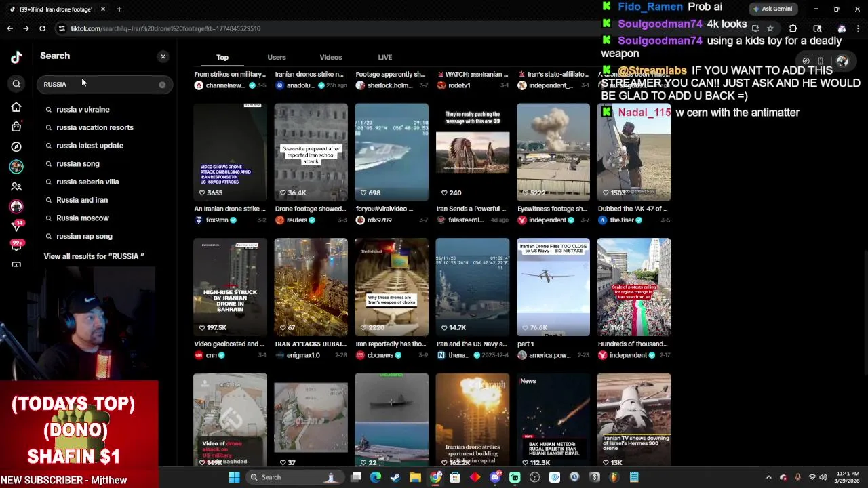Open 'IRAN ATTACKS DUBAI' video thumbnail
The image size is (868, 488).
[x=311, y=287]
